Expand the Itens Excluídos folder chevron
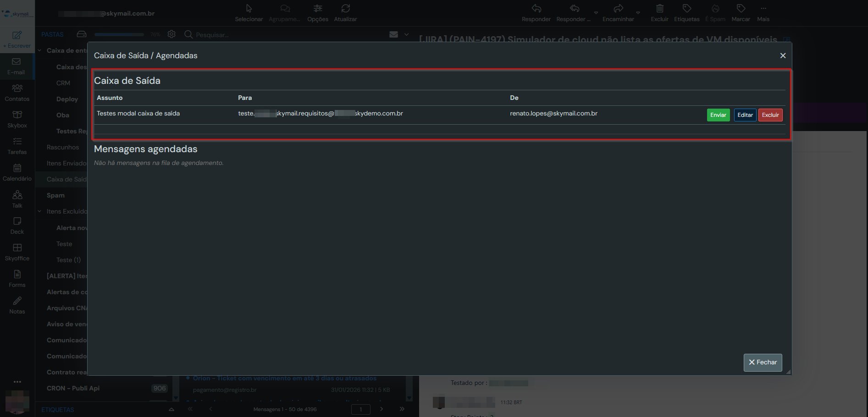 pos(40,211)
